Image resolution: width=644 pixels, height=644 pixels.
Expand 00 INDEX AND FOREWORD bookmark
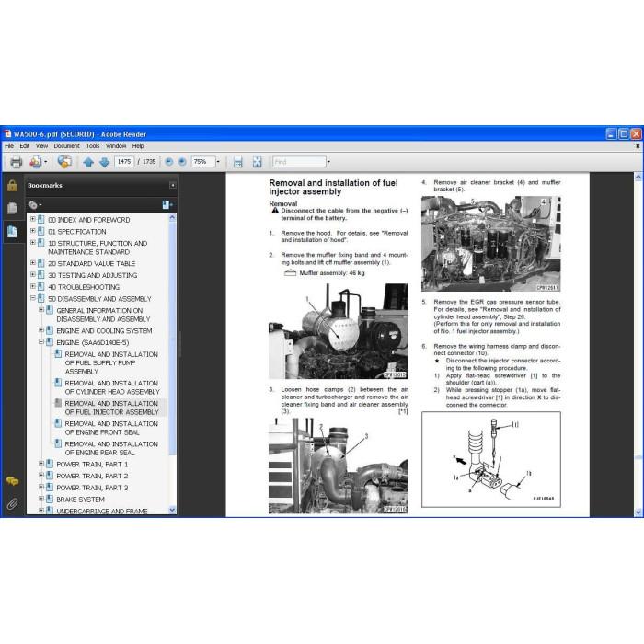coord(33,219)
